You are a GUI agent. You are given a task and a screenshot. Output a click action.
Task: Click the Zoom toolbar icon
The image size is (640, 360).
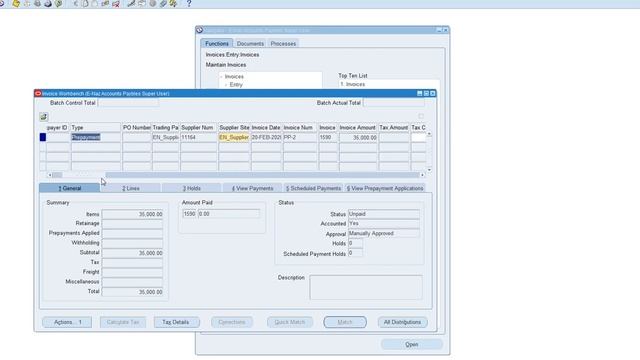click(x=142, y=4)
